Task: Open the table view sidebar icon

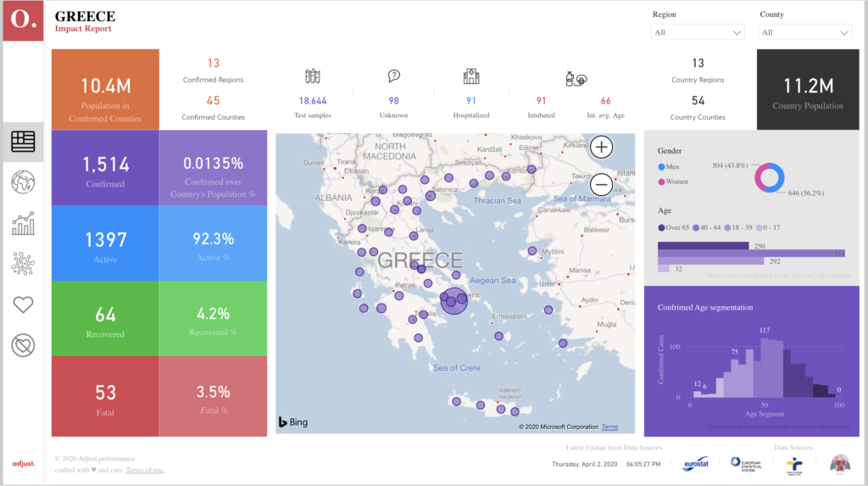Action: [x=23, y=142]
